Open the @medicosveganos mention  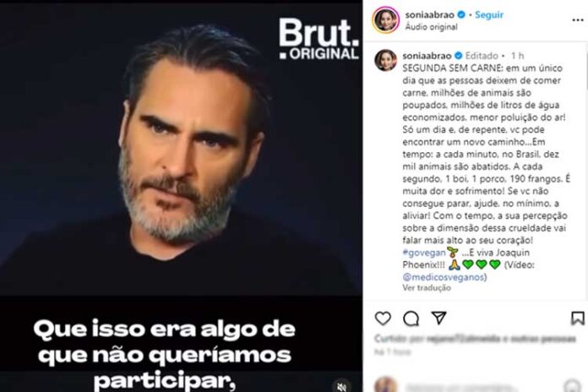444,277
